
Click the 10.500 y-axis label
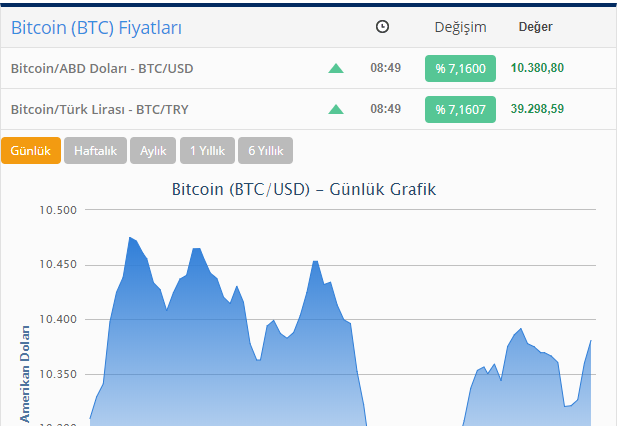pos(58,210)
